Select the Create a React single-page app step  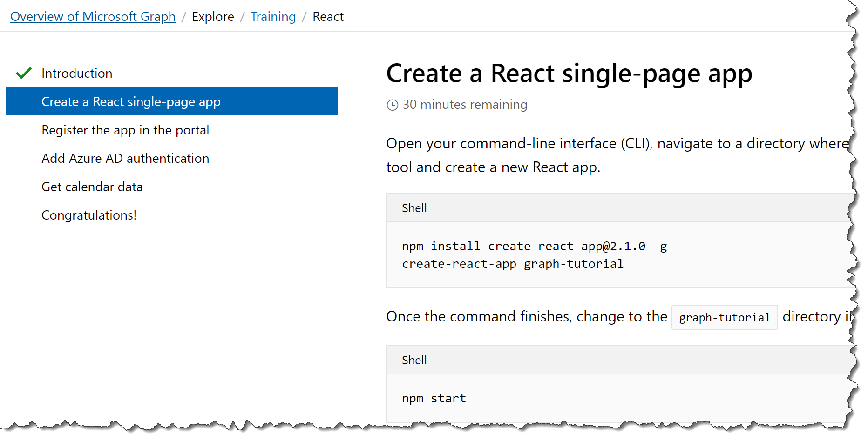click(131, 101)
